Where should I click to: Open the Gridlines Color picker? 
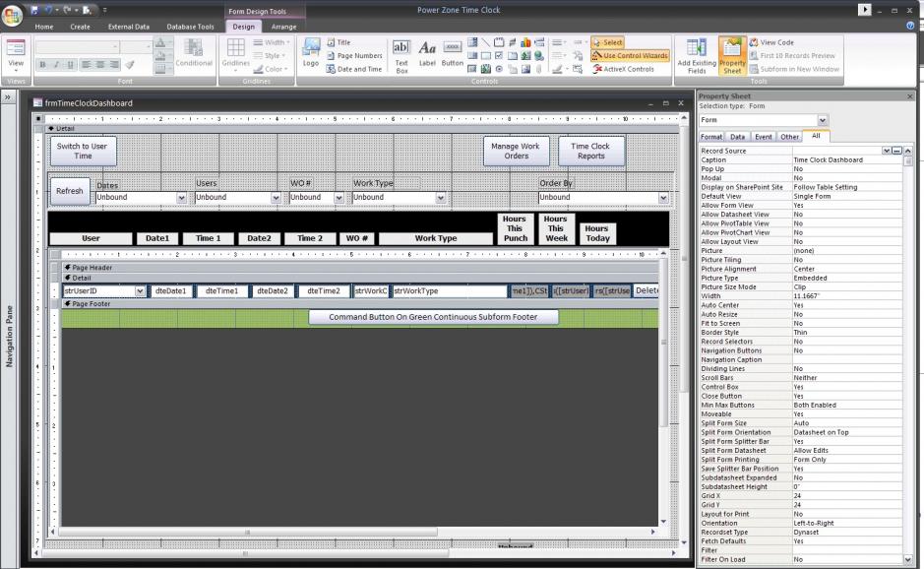point(272,69)
